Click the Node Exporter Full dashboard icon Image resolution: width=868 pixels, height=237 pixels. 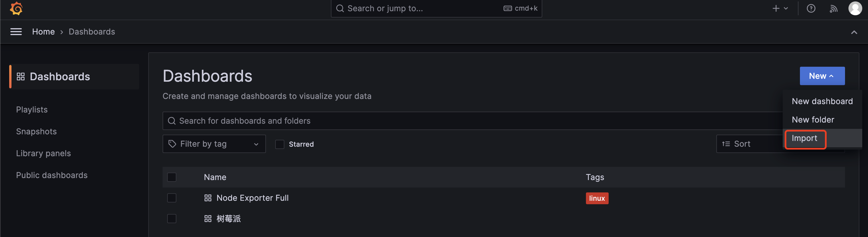point(208,198)
